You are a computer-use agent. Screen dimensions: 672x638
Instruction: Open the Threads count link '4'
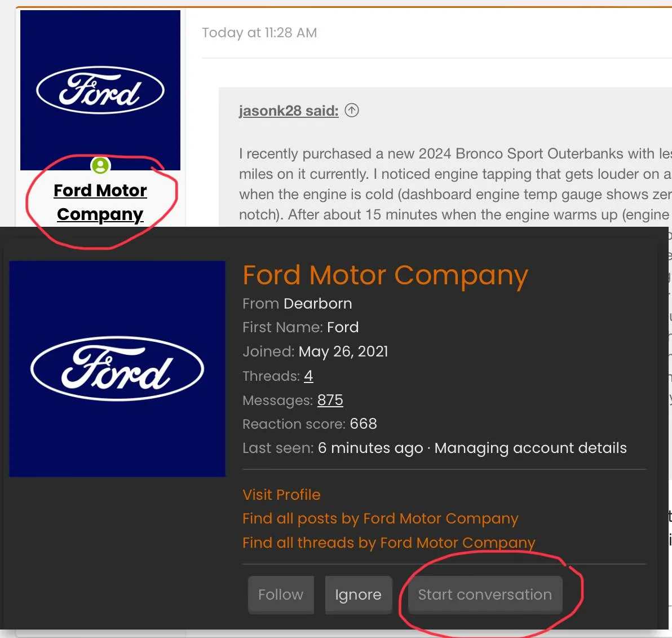coord(308,376)
